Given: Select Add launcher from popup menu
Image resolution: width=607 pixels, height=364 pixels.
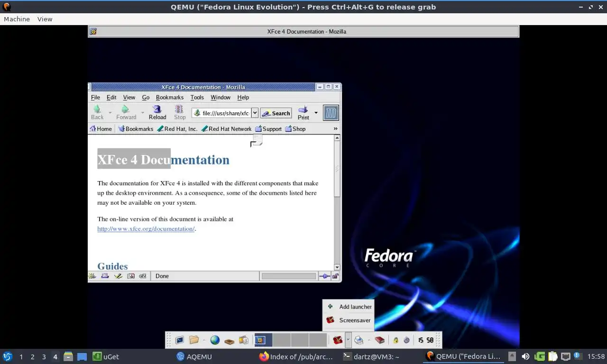Looking at the screenshot, I should click(348, 307).
